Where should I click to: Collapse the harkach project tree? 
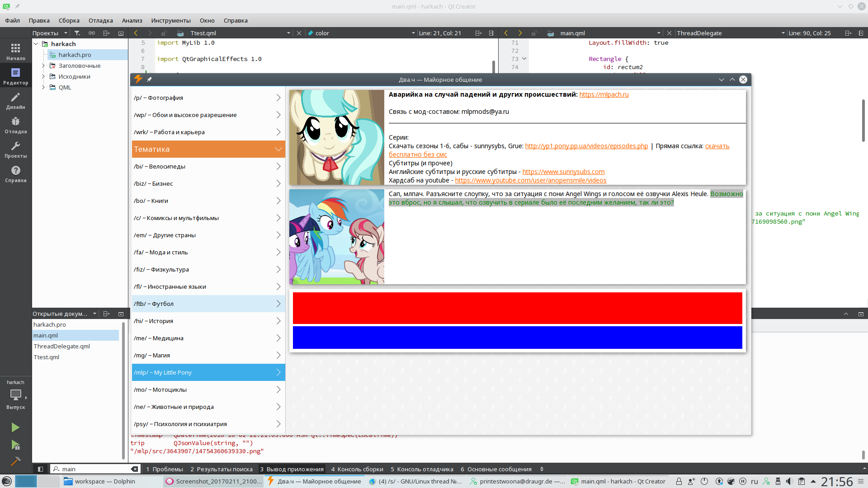[36, 44]
